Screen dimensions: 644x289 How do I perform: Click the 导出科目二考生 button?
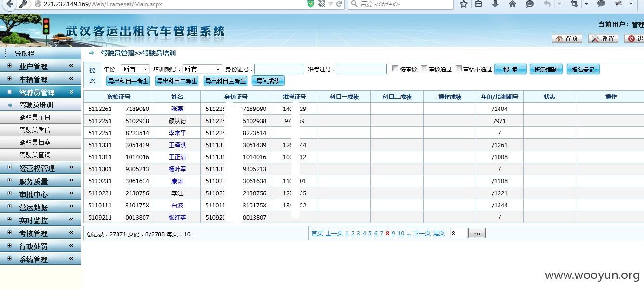(x=177, y=81)
